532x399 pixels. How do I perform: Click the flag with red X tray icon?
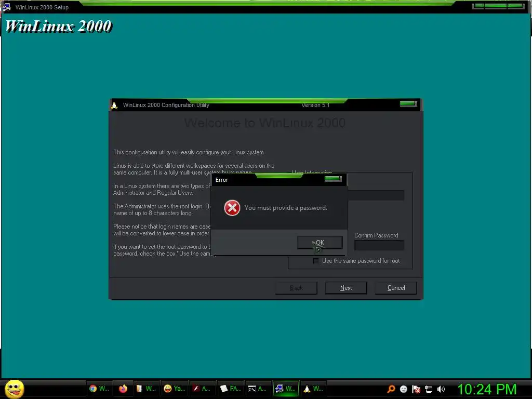(416, 389)
